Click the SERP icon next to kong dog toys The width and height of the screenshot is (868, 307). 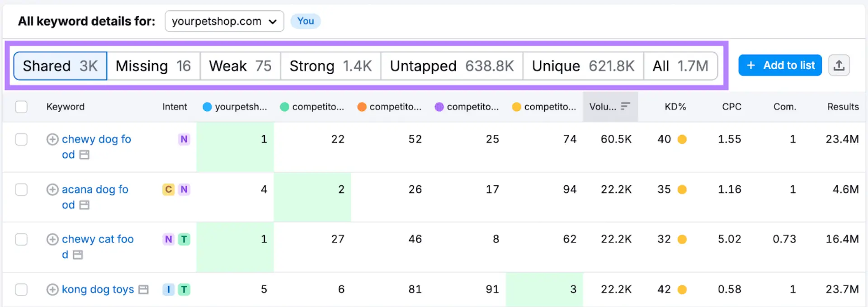point(143,289)
